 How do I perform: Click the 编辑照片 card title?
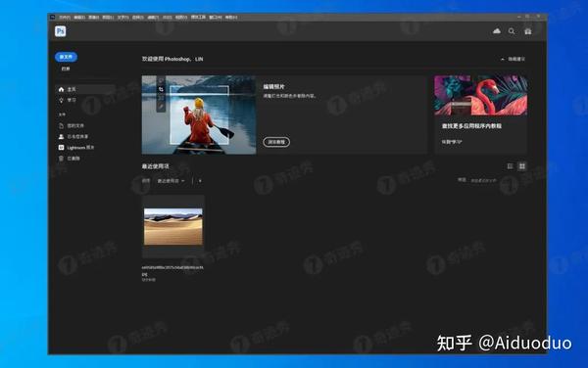coord(273,87)
